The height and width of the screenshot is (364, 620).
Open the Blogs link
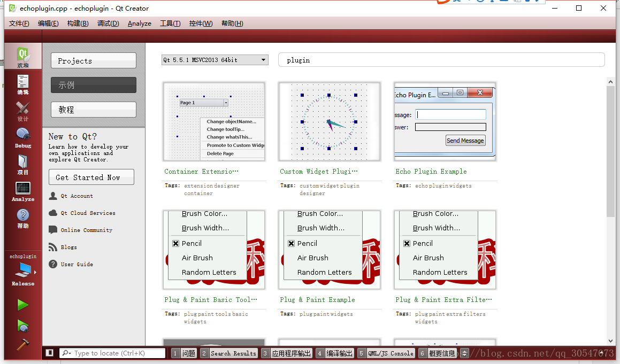coord(69,247)
